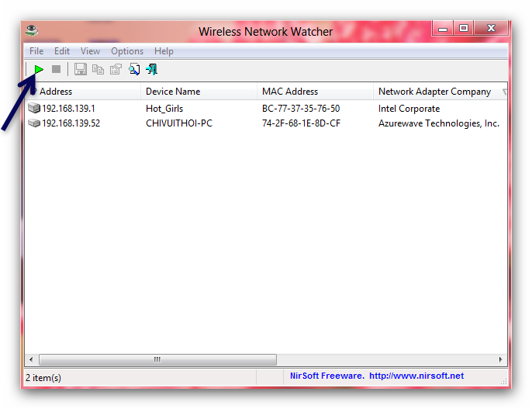Click the Exit door icon in toolbar
The image size is (532, 409).
point(151,70)
